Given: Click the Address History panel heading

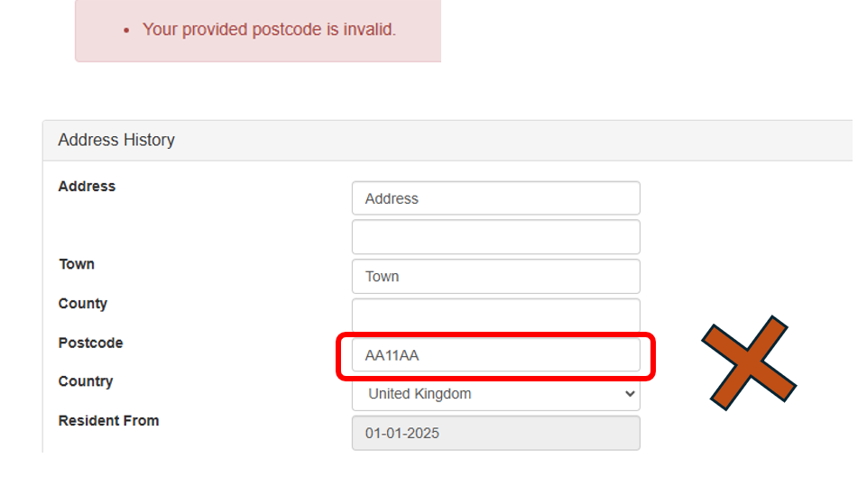Looking at the screenshot, I should 116,141.
